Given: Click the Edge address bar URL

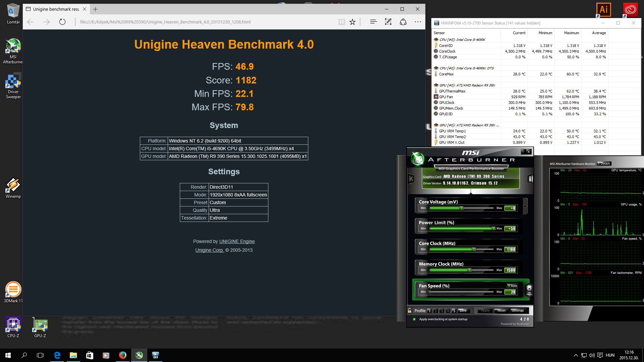Looking at the screenshot, I should click(x=165, y=22).
